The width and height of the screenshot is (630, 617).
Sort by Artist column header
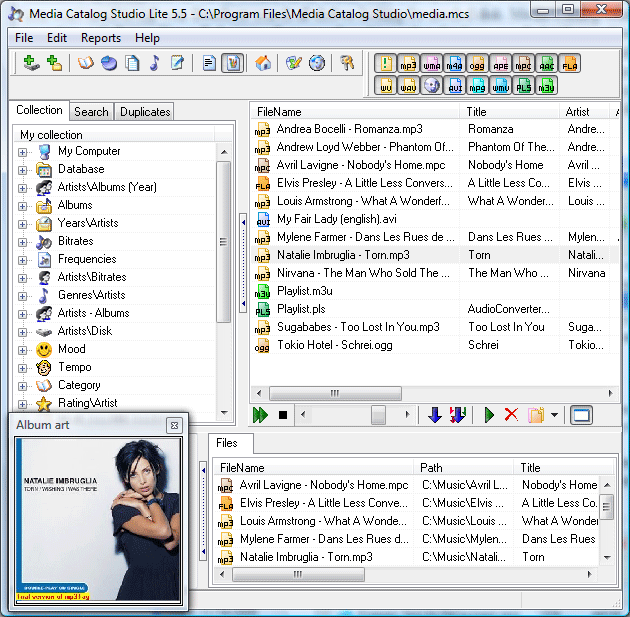coord(584,111)
